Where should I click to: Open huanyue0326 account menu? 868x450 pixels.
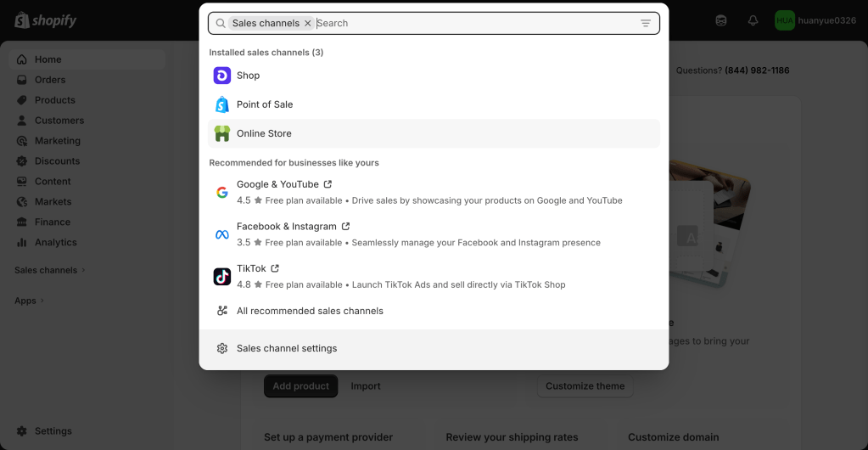coord(815,20)
